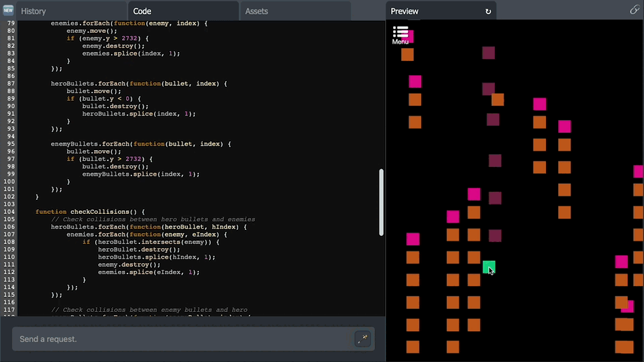Click the code editor vertical scrollbar
The height and width of the screenshot is (362, 644).
(381, 202)
